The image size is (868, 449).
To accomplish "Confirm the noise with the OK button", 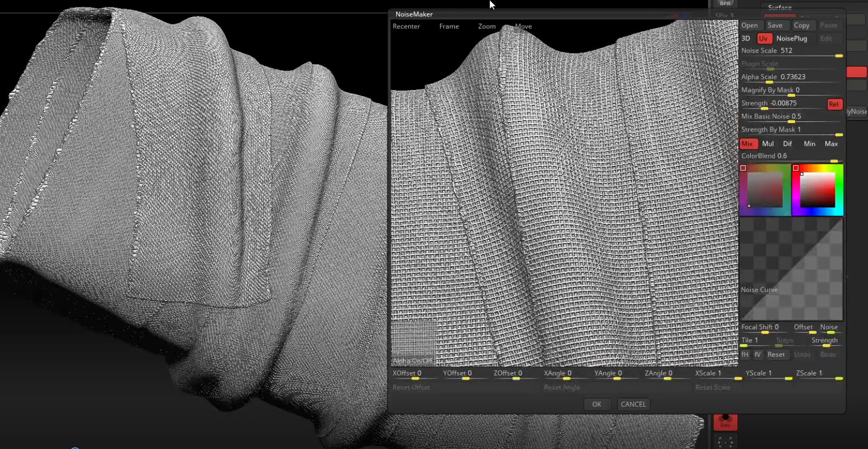I will coord(597,404).
